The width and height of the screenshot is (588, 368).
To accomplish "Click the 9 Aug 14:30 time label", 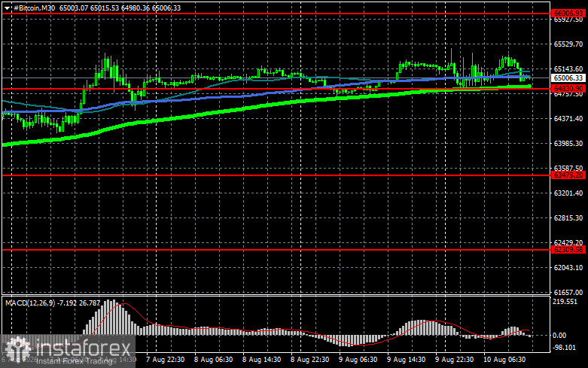I will point(406,360).
